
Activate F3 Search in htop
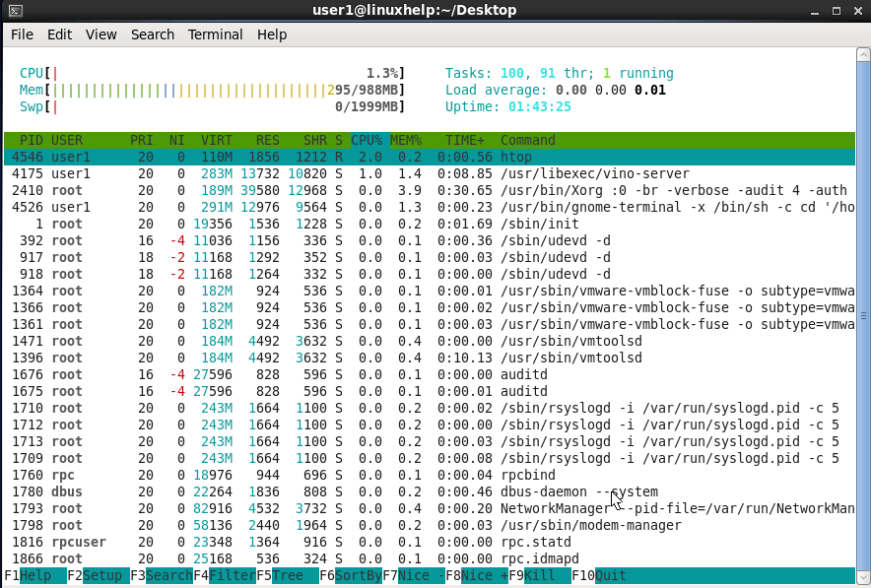click(x=162, y=575)
